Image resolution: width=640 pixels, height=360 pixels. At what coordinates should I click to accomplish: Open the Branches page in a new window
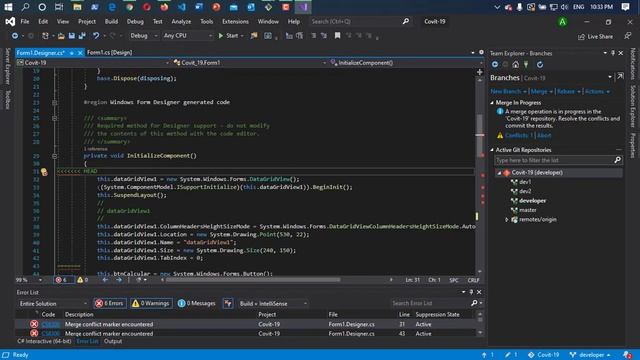click(x=620, y=77)
